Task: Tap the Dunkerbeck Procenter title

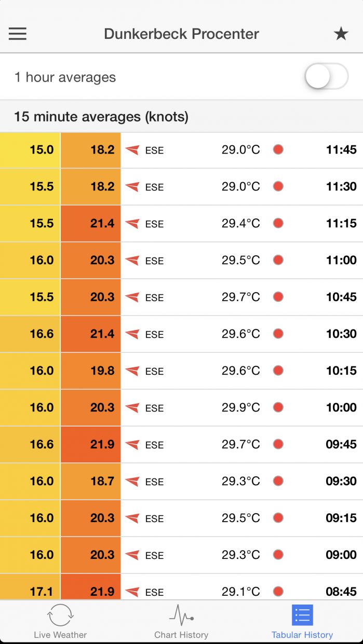Action: (x=181, y=34)
